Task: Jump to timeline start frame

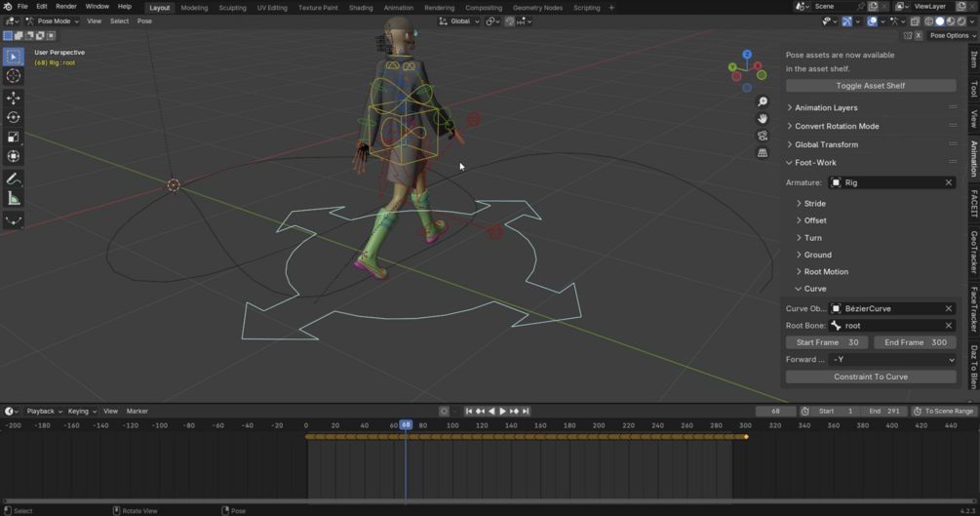Action: [x=469, y=412]
